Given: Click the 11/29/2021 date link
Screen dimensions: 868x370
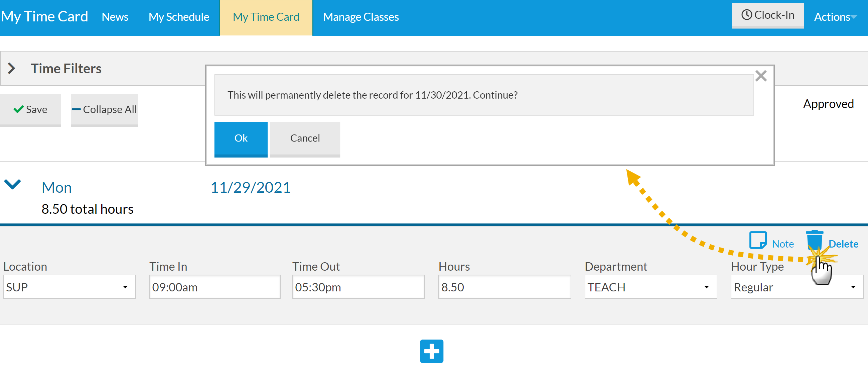Looking at the screenshot, I should coord(250,188).
